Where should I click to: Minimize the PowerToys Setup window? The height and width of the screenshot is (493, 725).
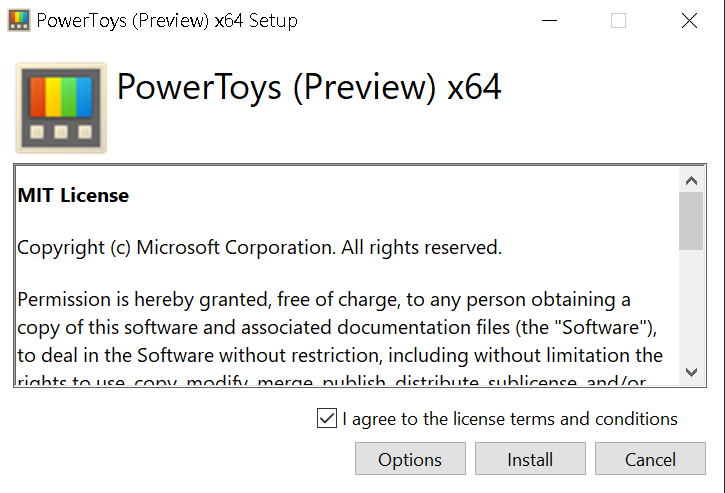tap(549, 20)
